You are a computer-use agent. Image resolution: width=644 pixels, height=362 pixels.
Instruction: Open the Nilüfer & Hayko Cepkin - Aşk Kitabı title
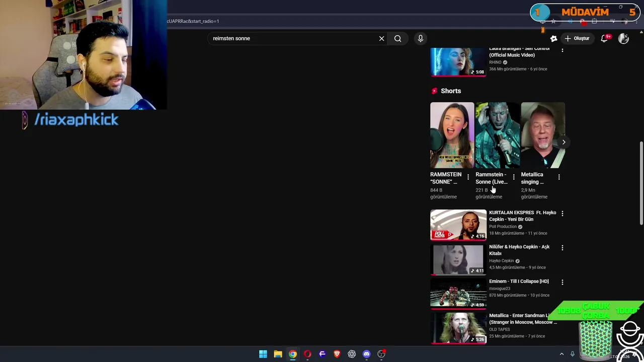tap(519, 250)
